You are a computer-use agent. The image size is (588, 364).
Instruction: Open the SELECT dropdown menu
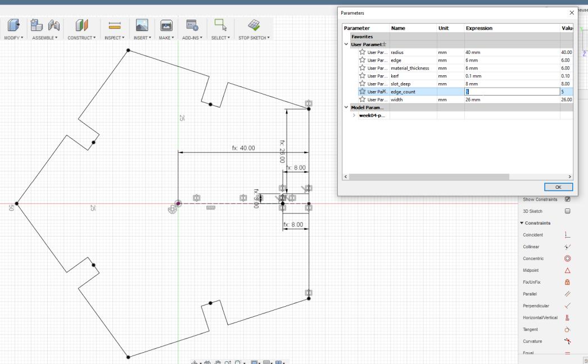point(220,38)
